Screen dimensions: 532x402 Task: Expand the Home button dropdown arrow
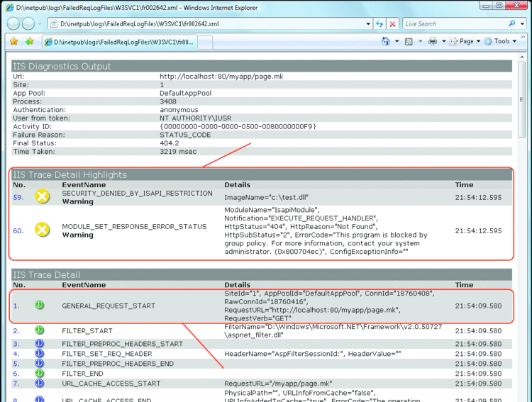[x=397, y=41]
